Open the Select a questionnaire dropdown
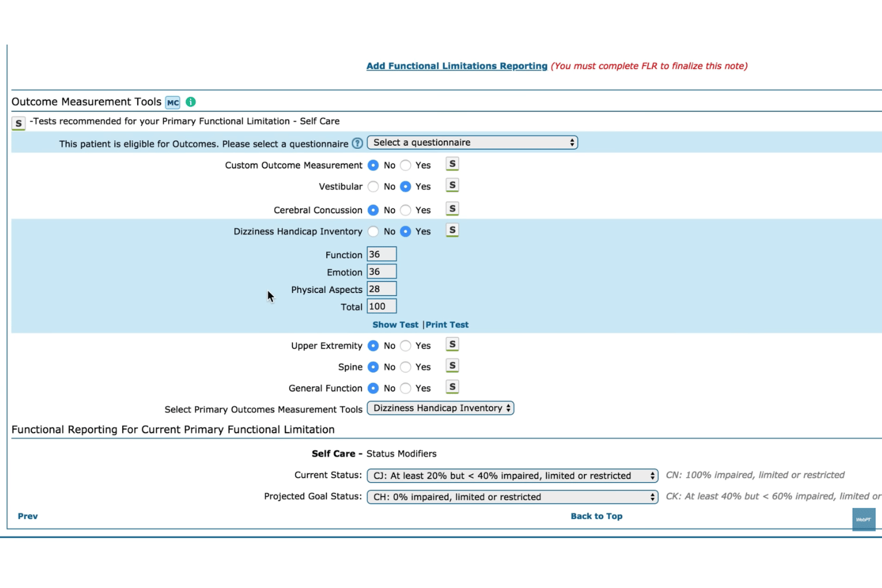Screen dimensions: 882x588 click(x=473, y=142)
